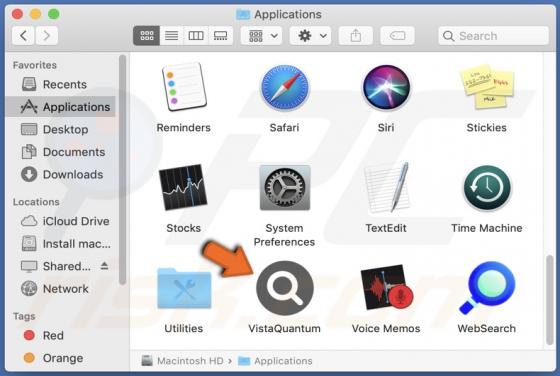
Task: Focus the Search field
Action: [493, 36]
